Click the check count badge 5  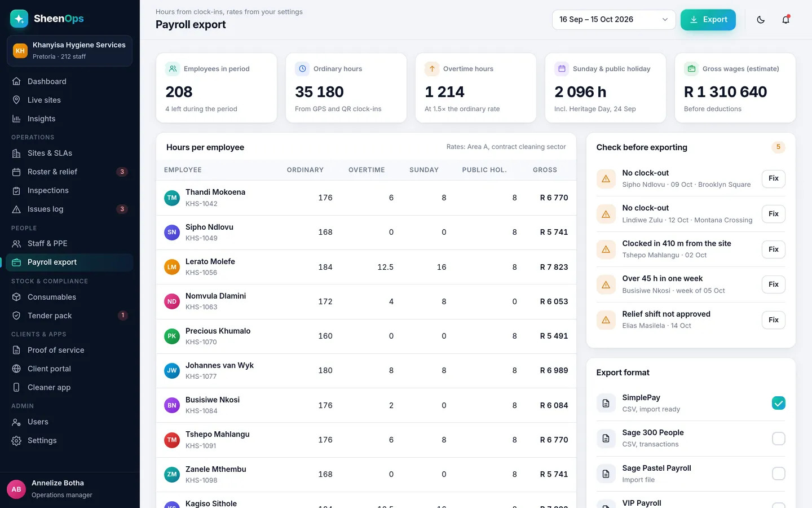tap(778, 147)
